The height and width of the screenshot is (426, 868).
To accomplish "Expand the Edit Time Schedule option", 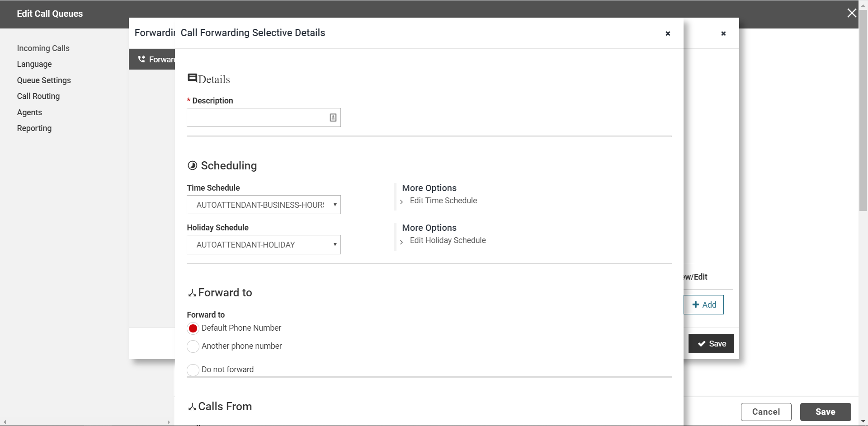I will click(x=443, y=201).
